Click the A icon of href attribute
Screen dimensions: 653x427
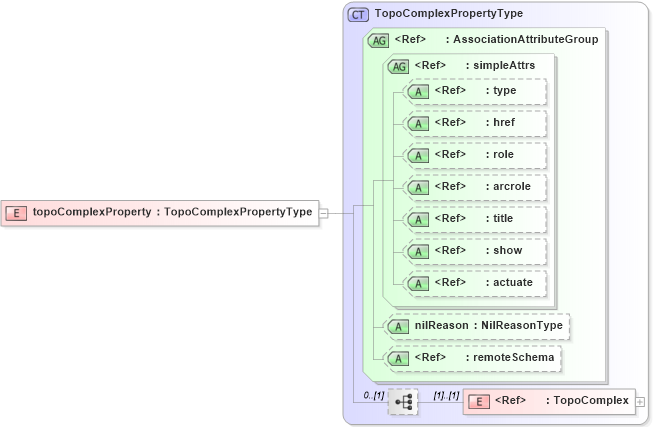pyautogui.click(x=418, y=124)
